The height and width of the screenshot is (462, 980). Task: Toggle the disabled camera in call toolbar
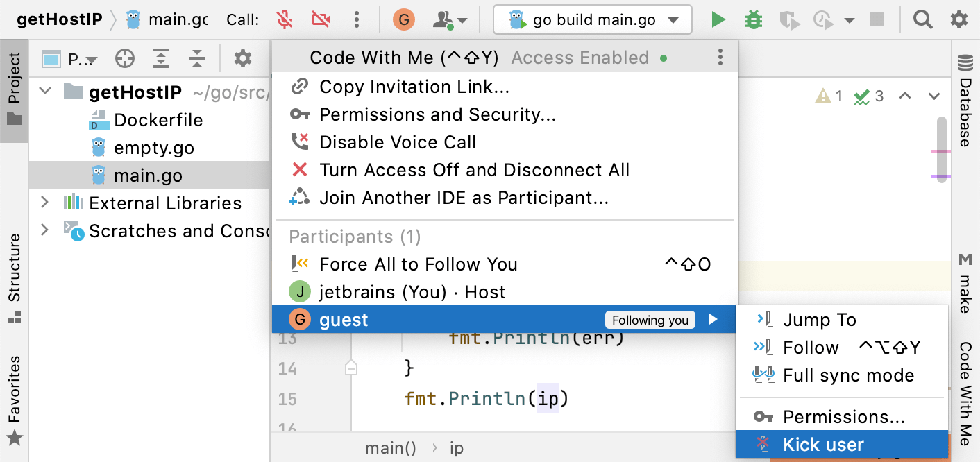click(x=321, y=19)
